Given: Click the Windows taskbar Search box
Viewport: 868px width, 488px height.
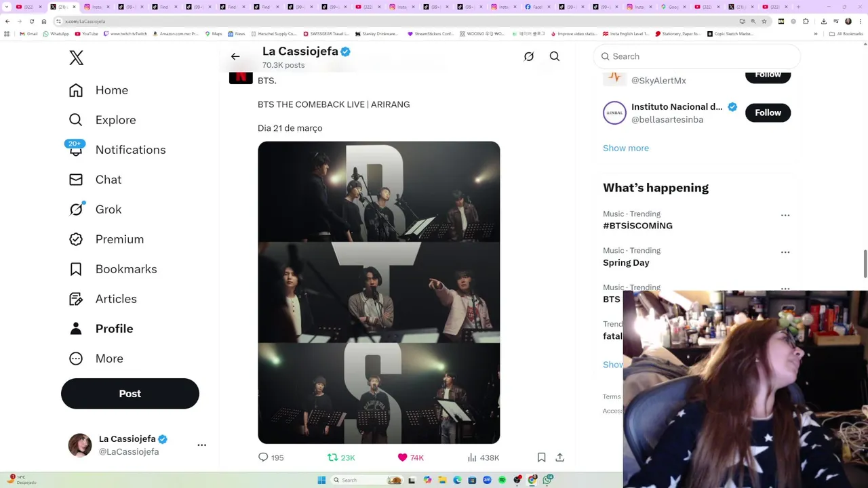Looking at the screenshot, I should [366, 480].
